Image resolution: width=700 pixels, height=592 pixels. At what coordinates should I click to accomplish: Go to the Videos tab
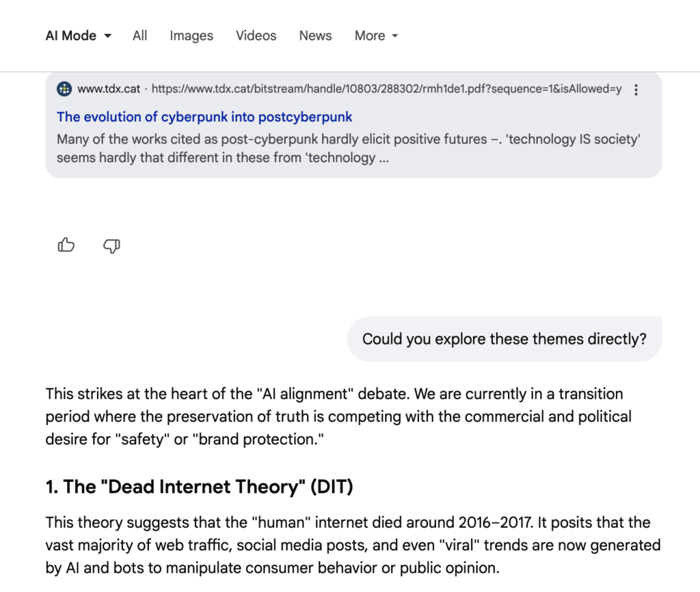pyautogui.click(x=256, y=36)
